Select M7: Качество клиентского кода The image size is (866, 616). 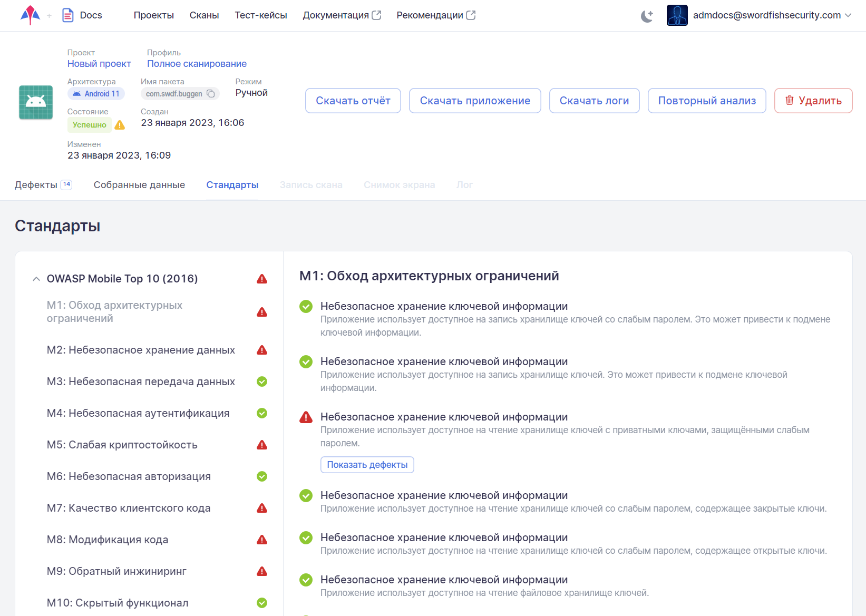coord(129,508)
